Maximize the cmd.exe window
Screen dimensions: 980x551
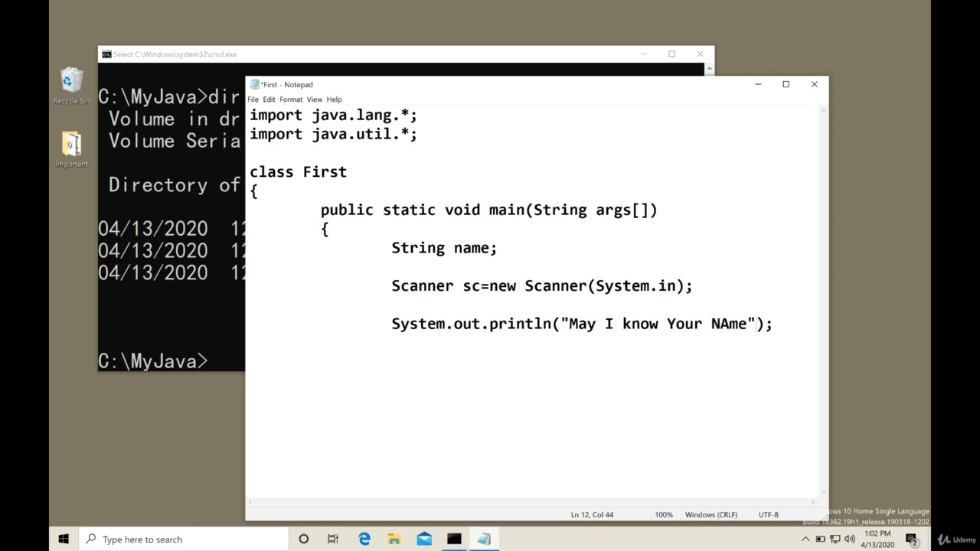click(x=671, y=54)
